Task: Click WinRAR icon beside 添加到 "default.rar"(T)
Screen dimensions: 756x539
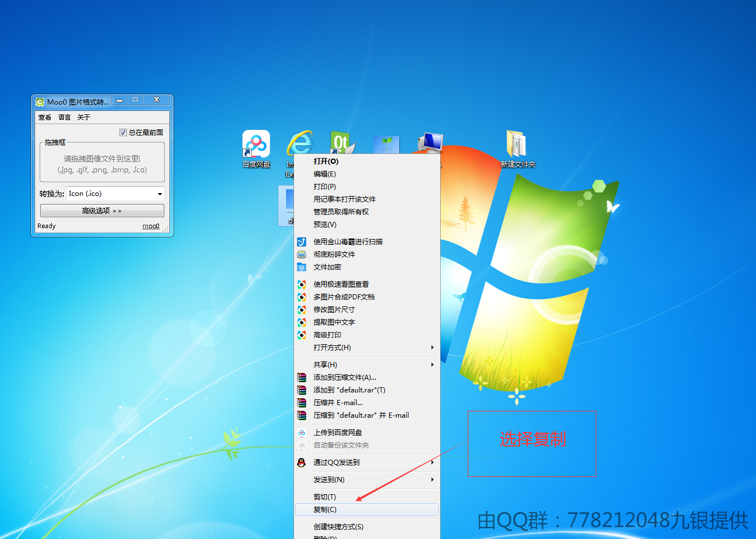Action: pyautogui.click(x=302, y=390)
